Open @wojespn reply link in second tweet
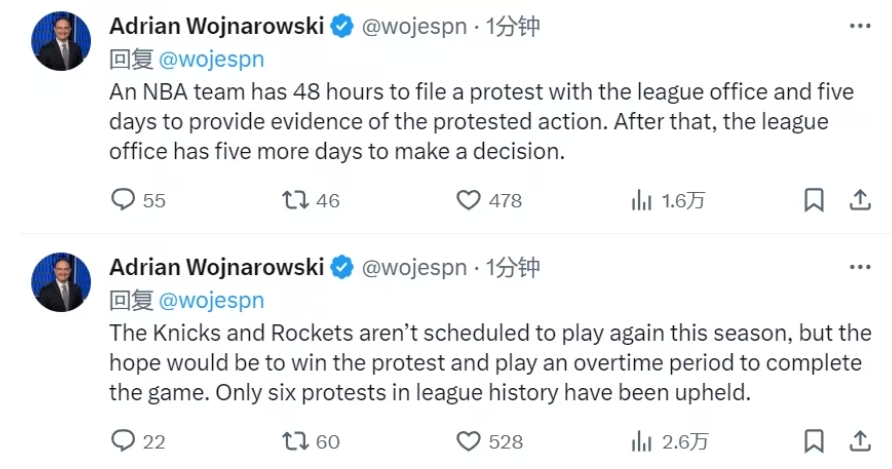Image resolution: width=892 pixels, height=469 pixels. pyautogui.click(x=211, y=299)
